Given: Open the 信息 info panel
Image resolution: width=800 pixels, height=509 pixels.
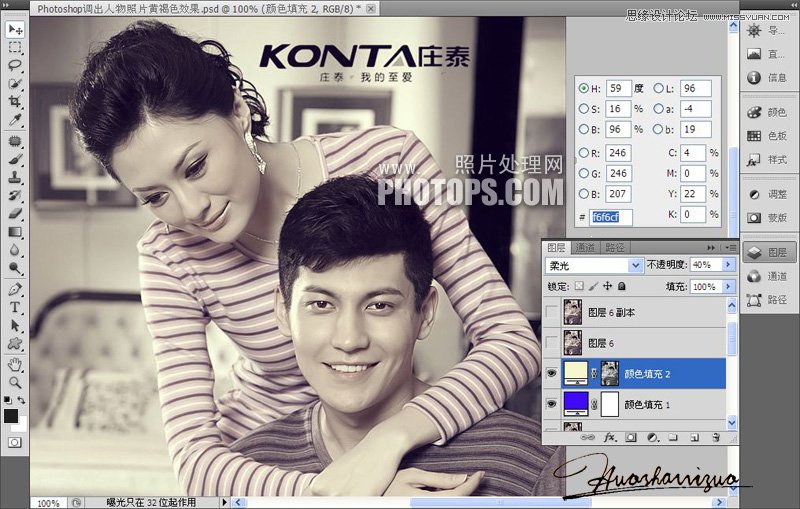Looking at the screenshot, I should (x=769, y=78).
